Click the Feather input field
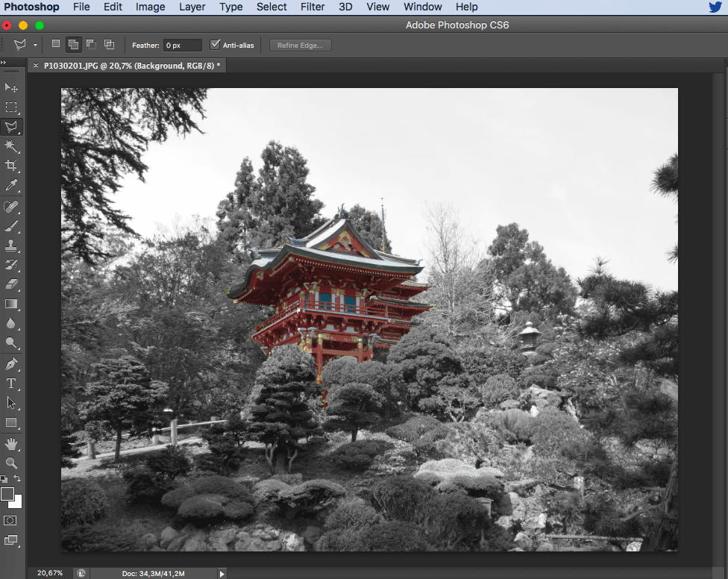Image resolution: width=728 pixels, height=579 pixels. coord(183,46)
